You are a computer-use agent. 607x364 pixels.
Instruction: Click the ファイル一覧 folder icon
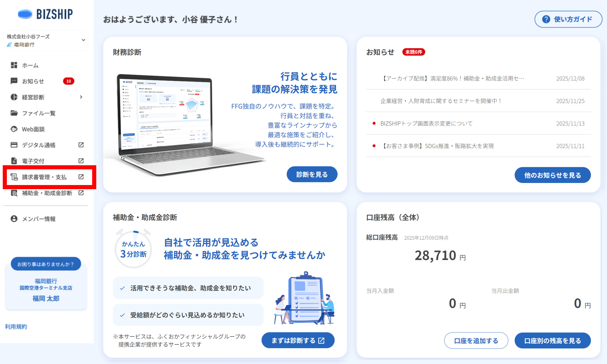point(14,113)
